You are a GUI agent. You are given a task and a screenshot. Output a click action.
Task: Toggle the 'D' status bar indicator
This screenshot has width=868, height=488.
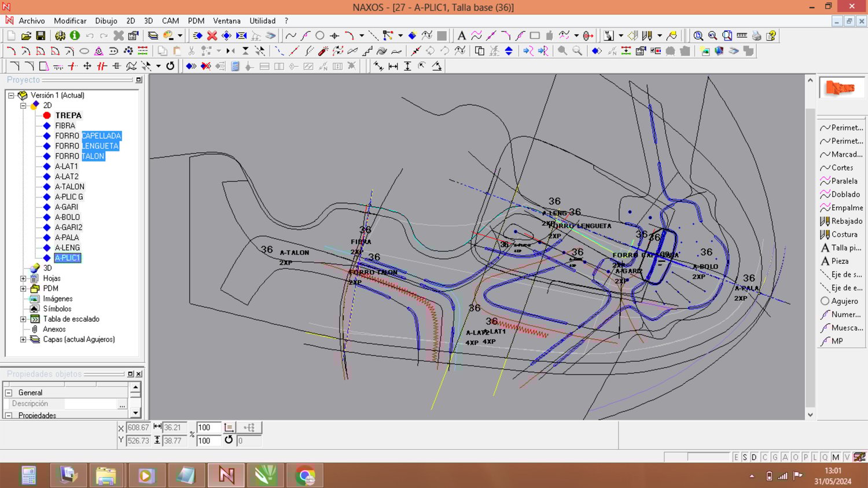point(754,457)
